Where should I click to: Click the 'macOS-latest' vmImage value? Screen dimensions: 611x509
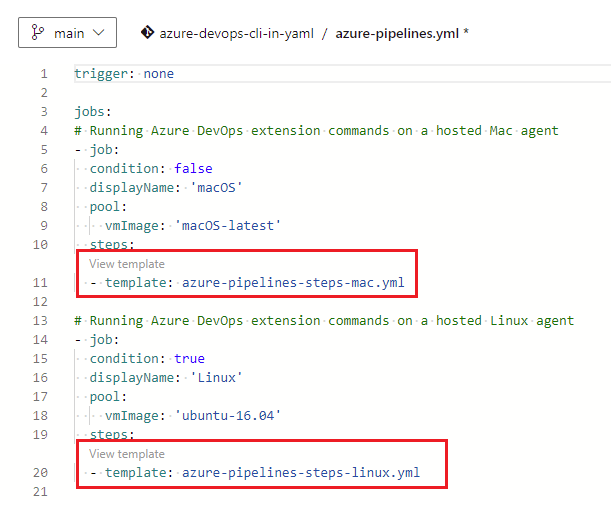227,225
